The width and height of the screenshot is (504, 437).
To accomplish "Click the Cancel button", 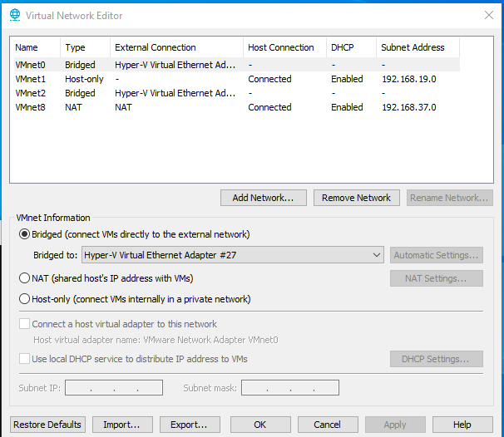I will coord(328,425).
